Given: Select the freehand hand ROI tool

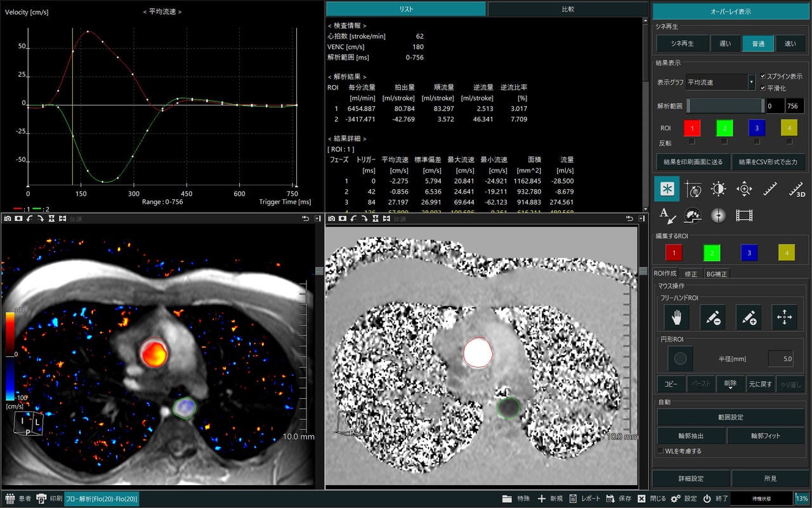Looking at the screenshot, I should pyautogui.click(x=677, y=317).
